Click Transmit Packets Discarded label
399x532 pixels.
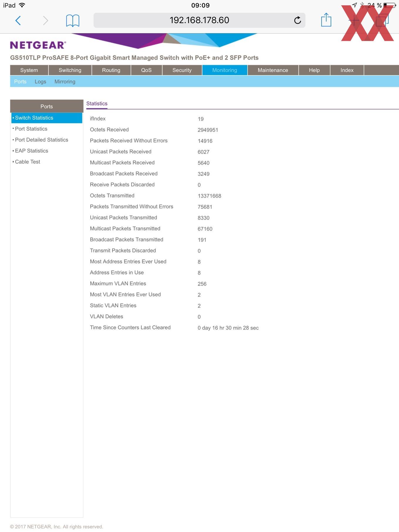click(x=123, y=251)
